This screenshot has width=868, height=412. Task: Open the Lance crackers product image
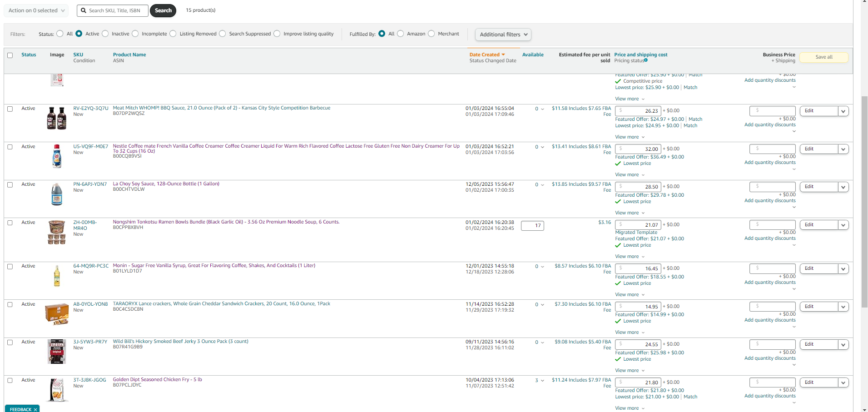[57, 314]
